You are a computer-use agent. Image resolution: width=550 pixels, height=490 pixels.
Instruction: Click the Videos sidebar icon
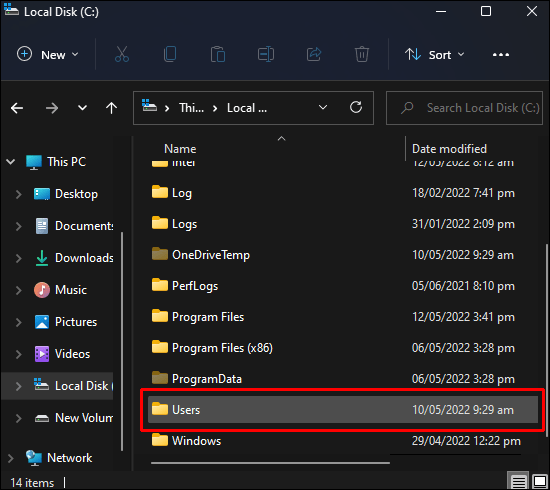pyautogui.click(x=42, y=354)
